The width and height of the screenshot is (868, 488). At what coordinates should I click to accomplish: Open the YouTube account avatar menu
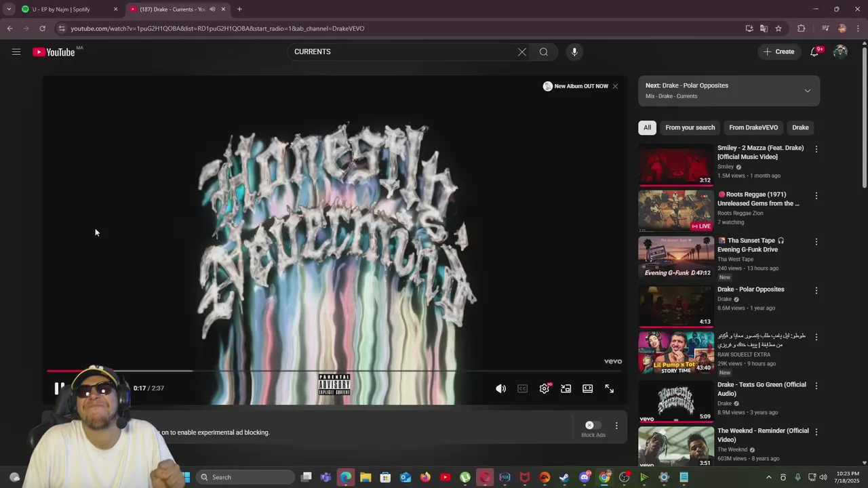tap(840, 52)
